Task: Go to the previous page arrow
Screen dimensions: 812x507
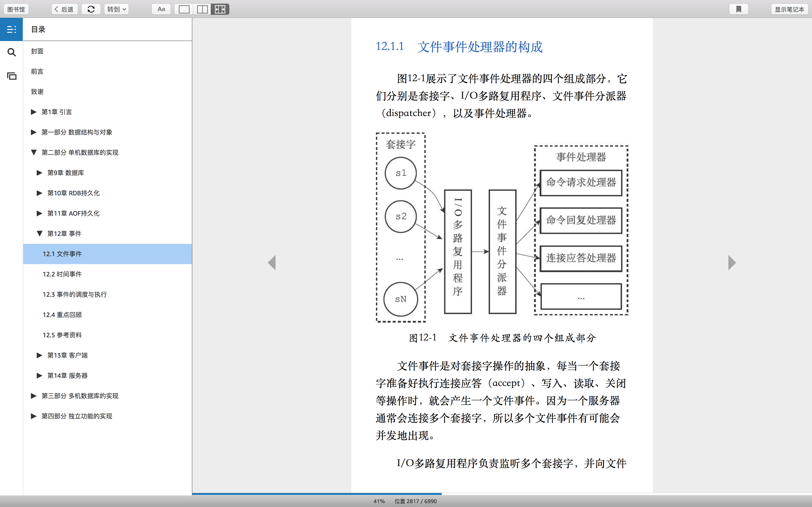Action: 272,263
